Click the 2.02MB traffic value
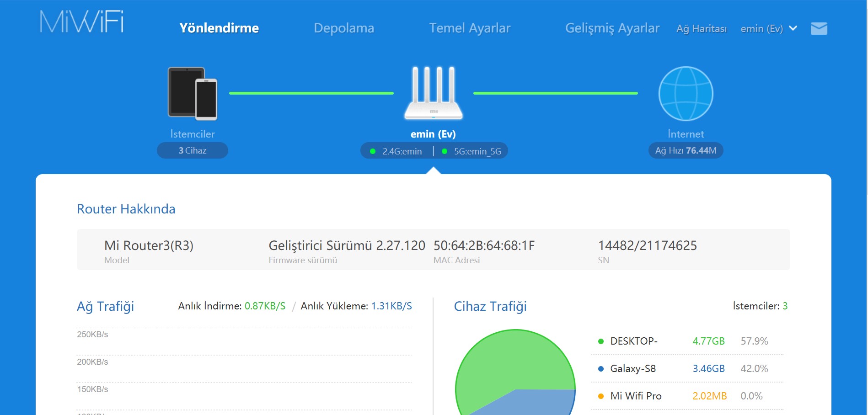Screen dimensions: 868x415 710,396
